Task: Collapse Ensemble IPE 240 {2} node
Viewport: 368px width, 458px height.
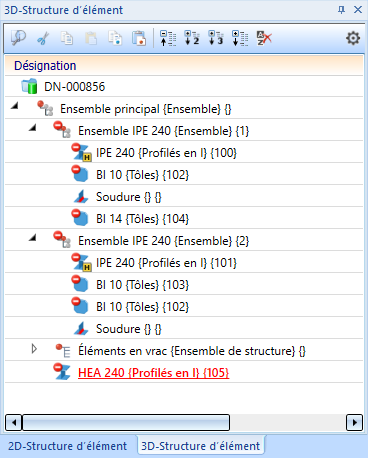Action: tap(32, 238)
